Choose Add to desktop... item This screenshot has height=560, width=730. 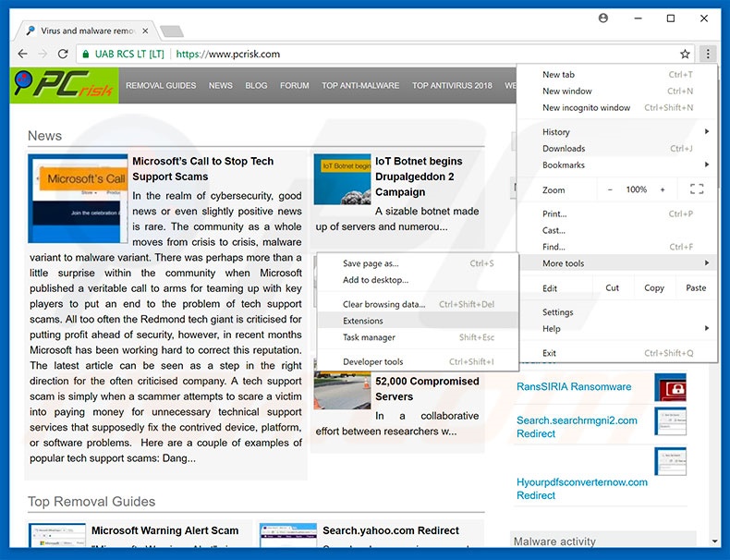tap(418, 280)
